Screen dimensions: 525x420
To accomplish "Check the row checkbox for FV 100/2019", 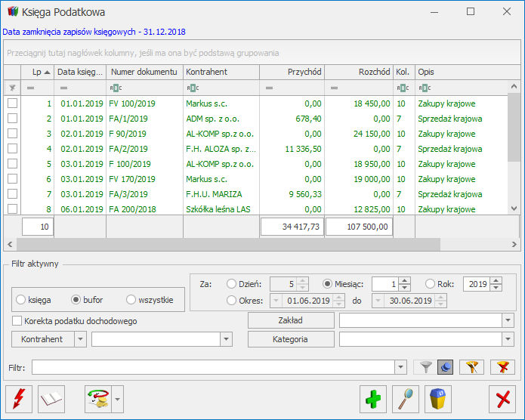I will pos(12,103).
